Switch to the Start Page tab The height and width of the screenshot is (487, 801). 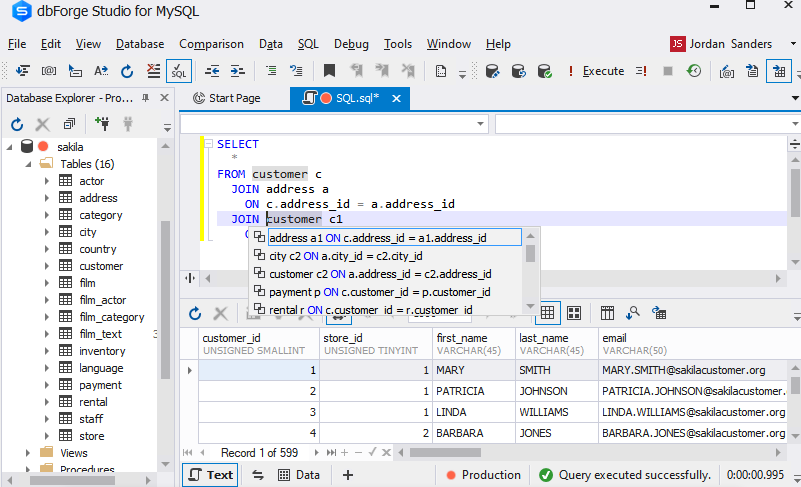[227, 98]
